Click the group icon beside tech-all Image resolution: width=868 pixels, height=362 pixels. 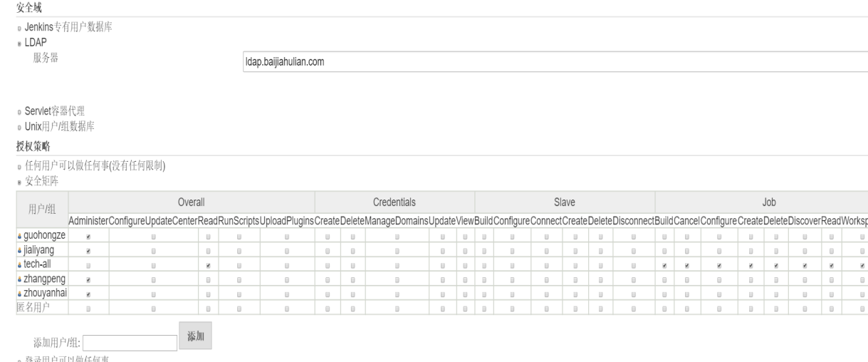[x=18, y=265]
